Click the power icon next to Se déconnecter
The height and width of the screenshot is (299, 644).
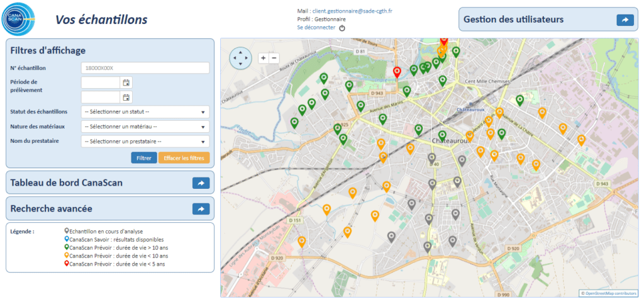[x=342, y=28]
